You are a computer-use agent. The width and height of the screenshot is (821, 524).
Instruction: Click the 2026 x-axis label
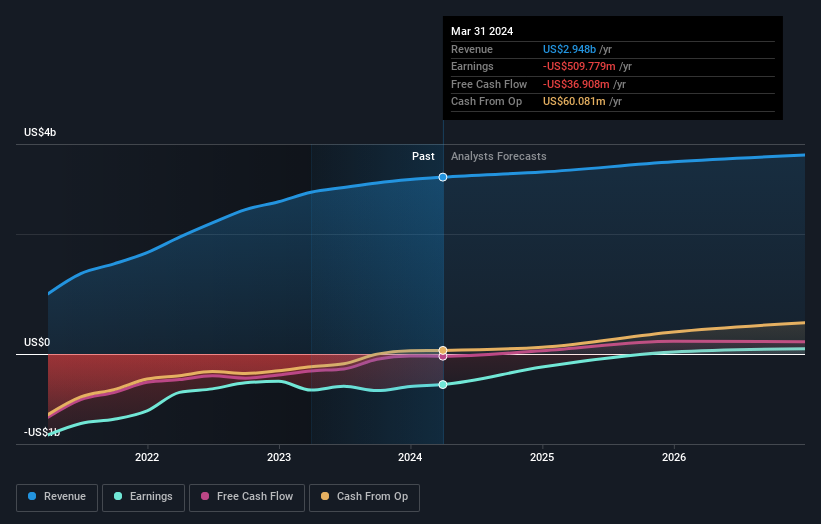674,458
